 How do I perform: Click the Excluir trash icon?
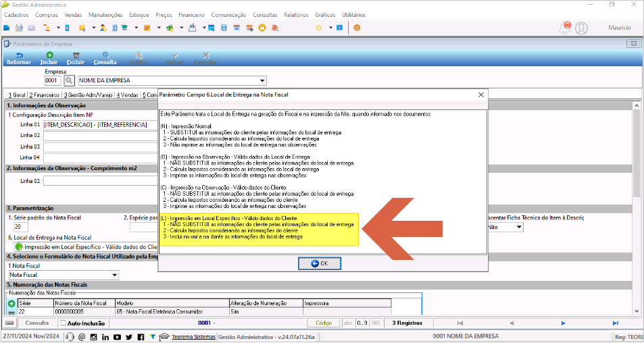coord(76,55)
